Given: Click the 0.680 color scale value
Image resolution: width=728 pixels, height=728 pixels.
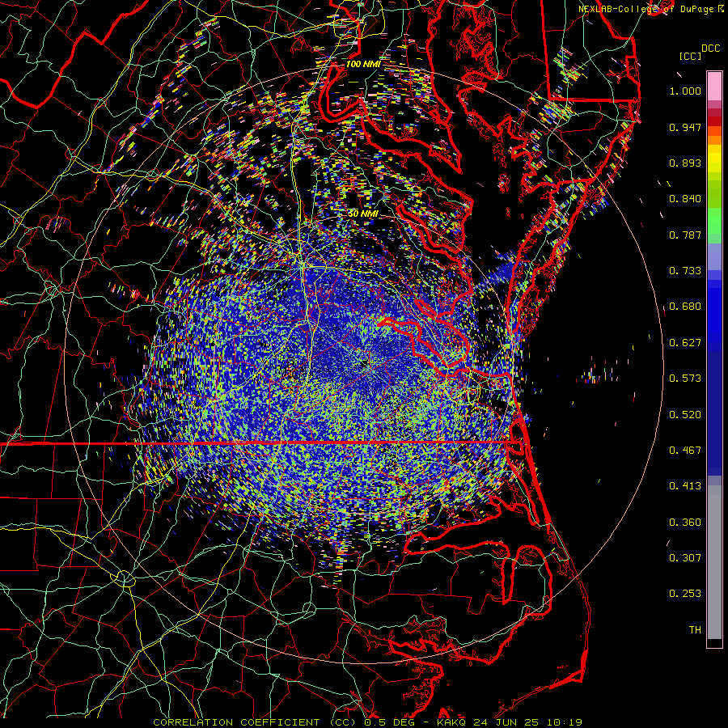Looking at the screenshot, I should coord(685,307).
